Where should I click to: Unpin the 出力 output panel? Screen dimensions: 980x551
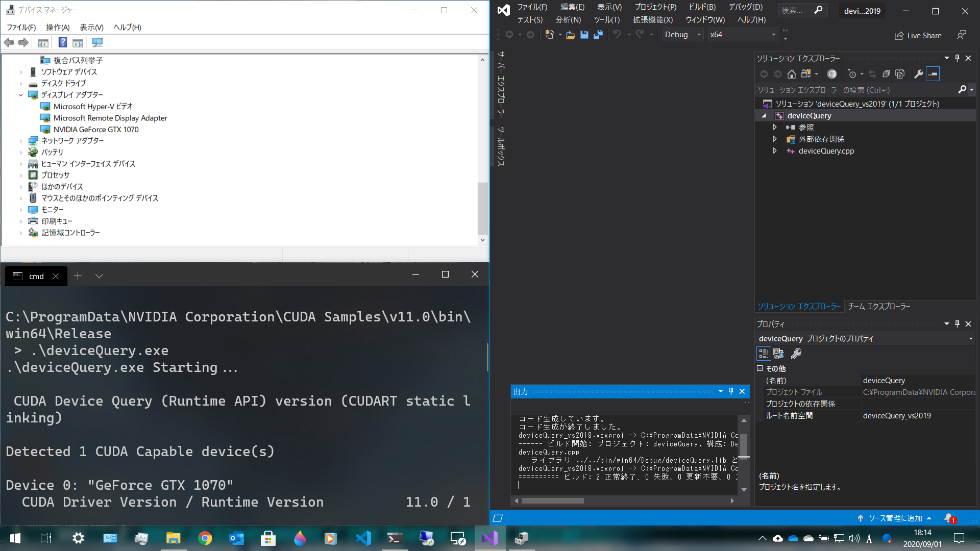[731, 391]
